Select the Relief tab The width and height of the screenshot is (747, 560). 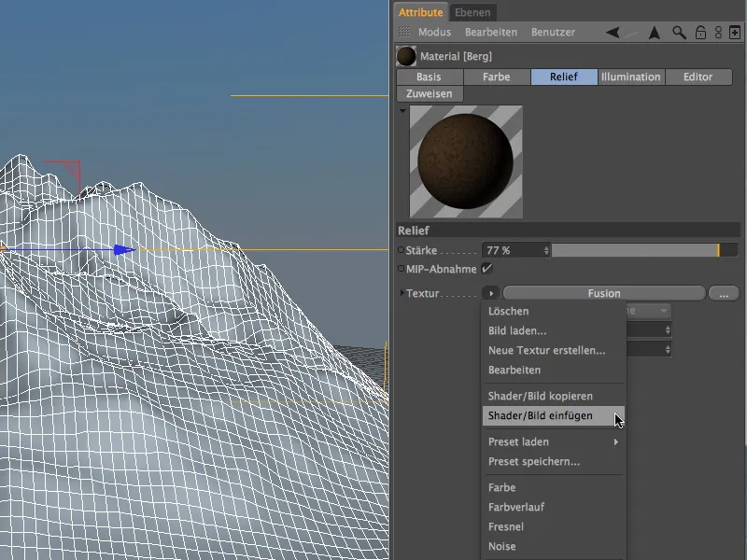(564, 77)
